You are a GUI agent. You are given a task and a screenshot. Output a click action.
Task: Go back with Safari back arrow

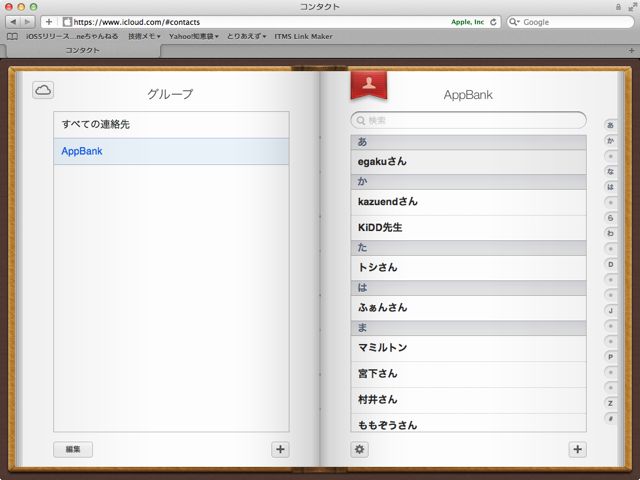13,22
